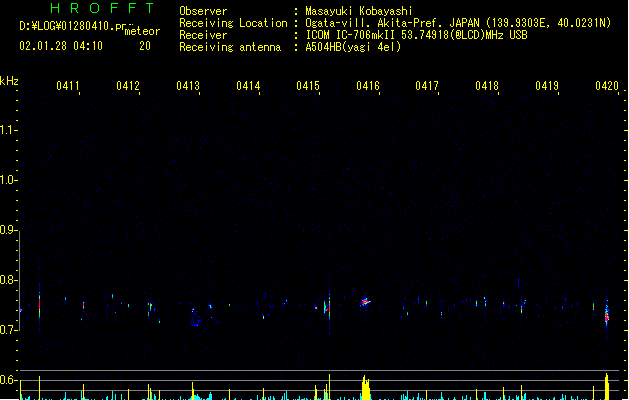Click the 1.0 kHz axis label

point(8,180)
